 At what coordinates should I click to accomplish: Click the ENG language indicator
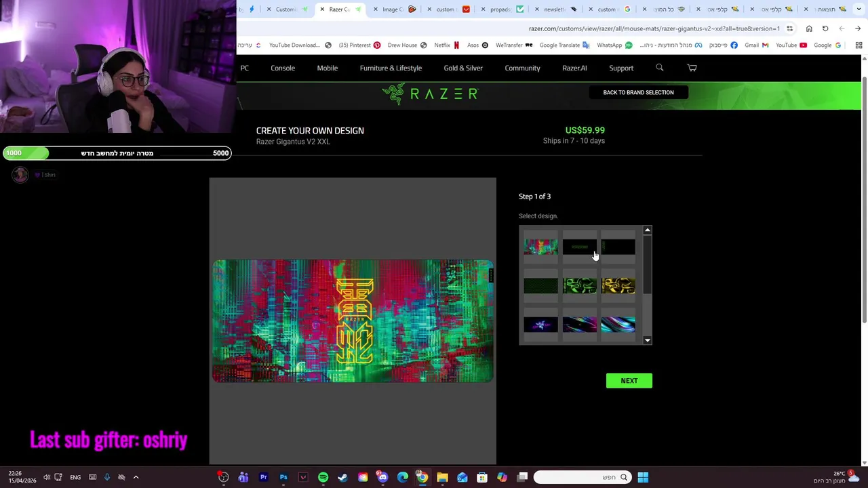pos(75,477)
